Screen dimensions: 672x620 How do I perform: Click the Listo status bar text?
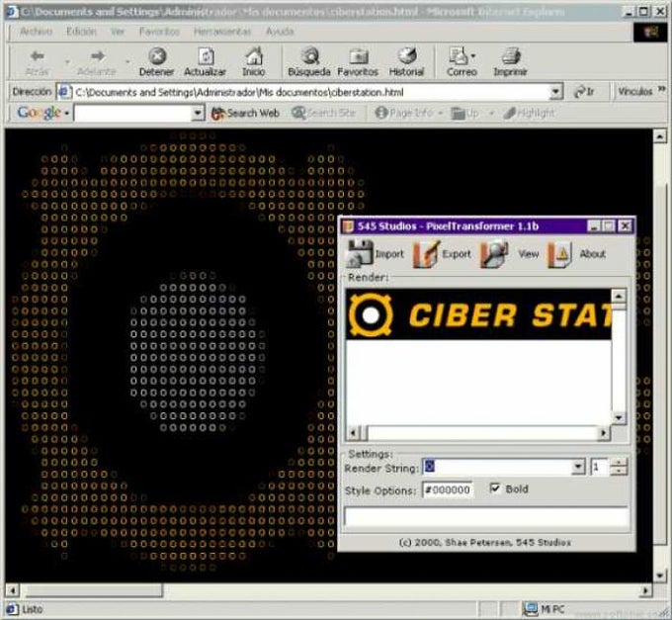click(33, 609)
